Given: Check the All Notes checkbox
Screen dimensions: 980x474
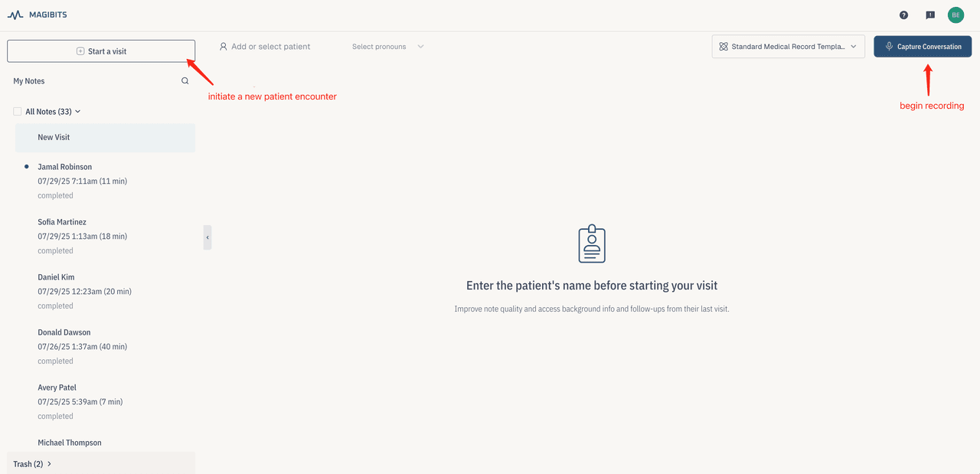Looking at the screenshot, I should (17, 111).
